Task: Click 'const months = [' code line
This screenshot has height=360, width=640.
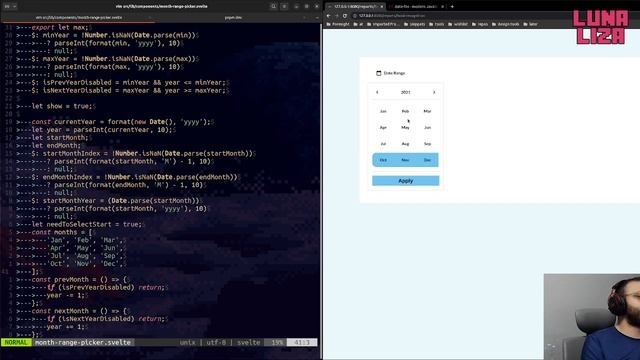Action: click(x=62, y=232)
